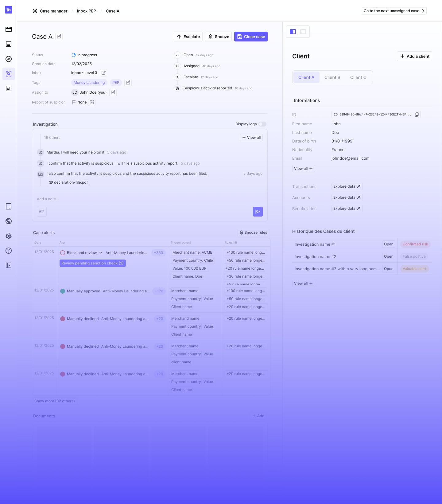The image size is (442, 504).
Task: Expand the client information with View all
Action: (x=304, y=169)
